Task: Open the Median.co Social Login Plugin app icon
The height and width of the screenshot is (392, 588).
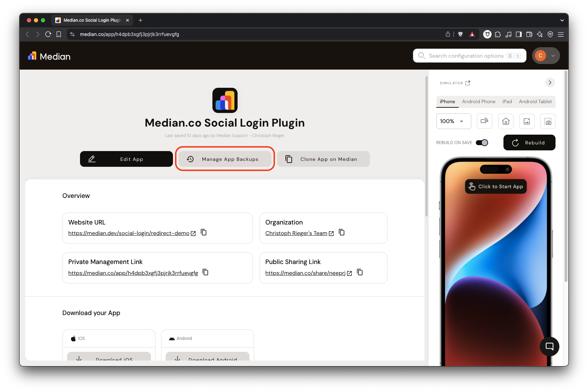Action: pyautogui.click(x=225, y=100)
